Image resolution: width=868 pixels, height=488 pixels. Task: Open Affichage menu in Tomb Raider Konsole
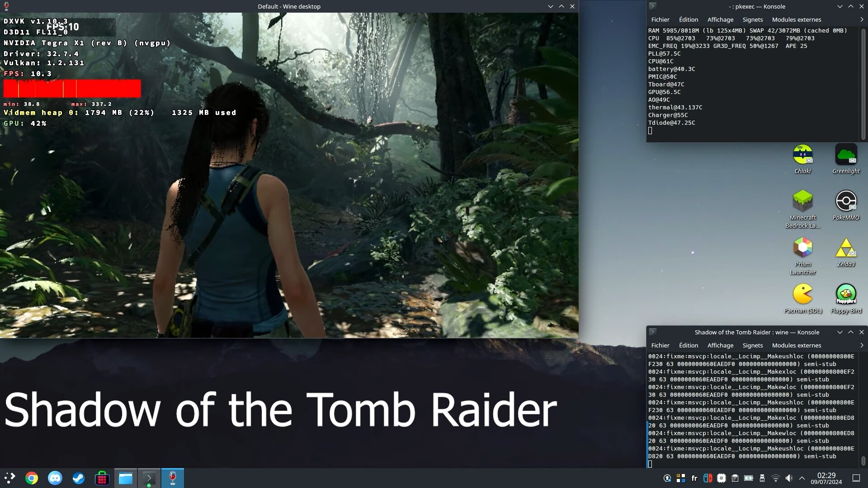pos(720,345)
